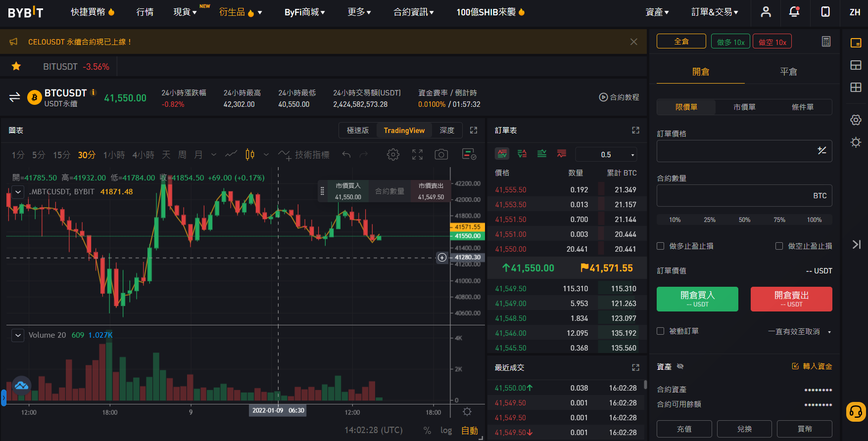Viewport: 868px width, 441px height.
Task: Open ByFi商城 dropdown menu
Action: point(305,12)
